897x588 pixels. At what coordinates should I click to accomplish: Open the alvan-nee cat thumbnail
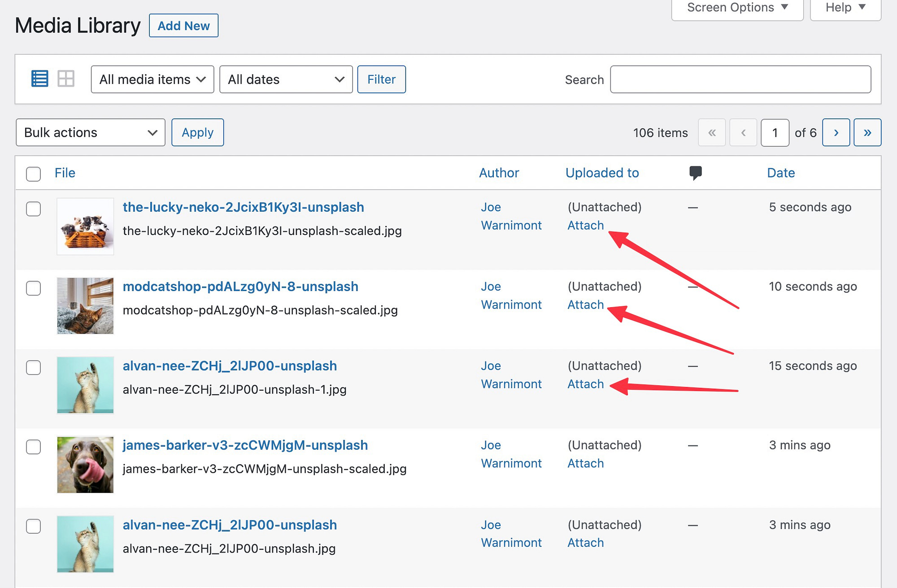pyautogui.click(x=85, y=385)
